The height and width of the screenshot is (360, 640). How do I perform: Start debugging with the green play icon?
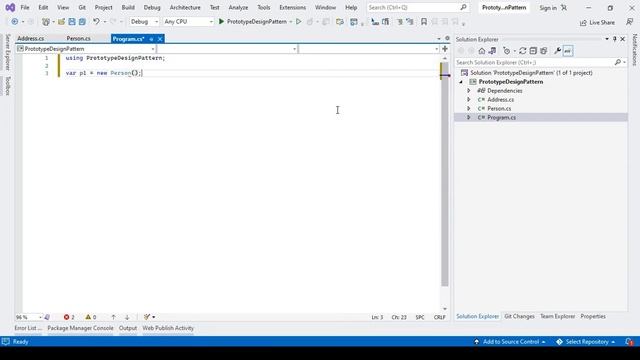tap(221, 22)
